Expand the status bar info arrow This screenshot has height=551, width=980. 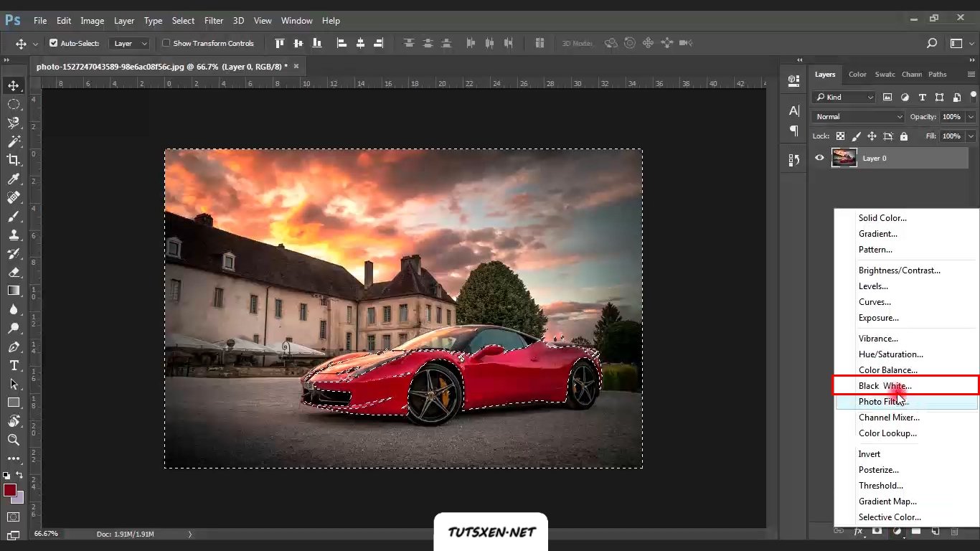(x=190, y=534)
